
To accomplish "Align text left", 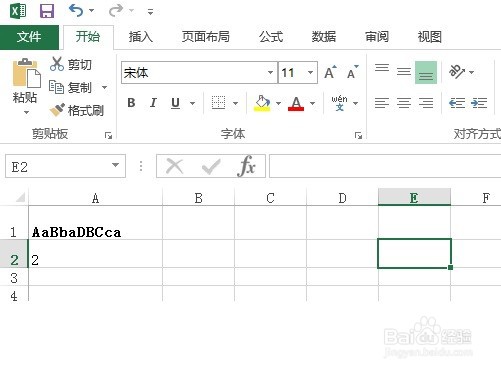I will [x=382, y=103].
